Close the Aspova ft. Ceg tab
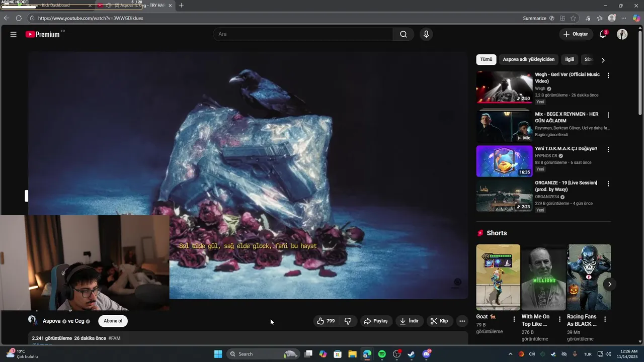 170,6
